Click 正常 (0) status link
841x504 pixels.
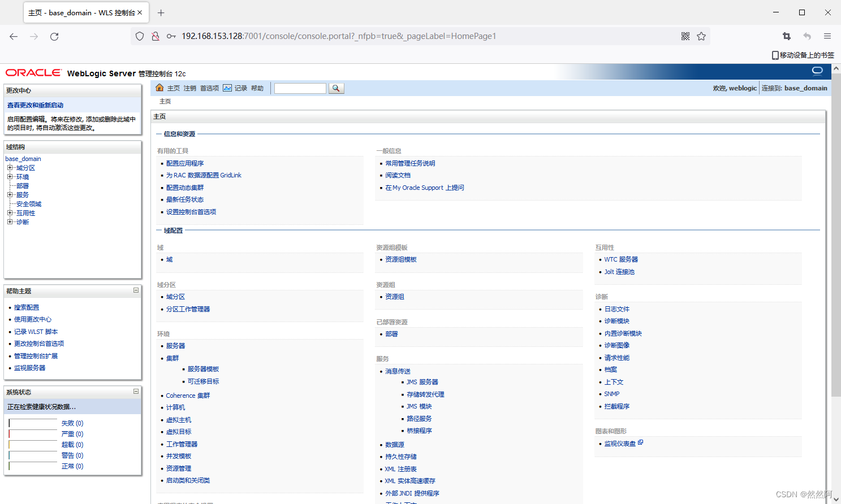click(72, 466)
